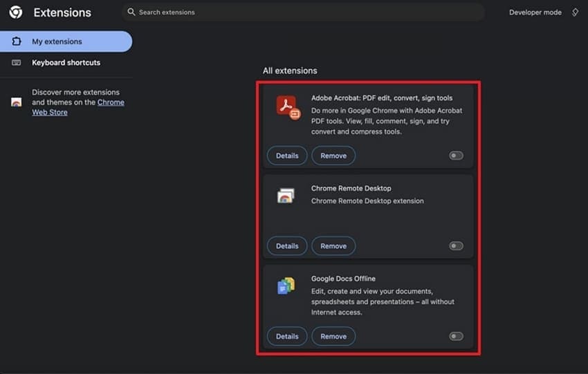The width and height of the screenshot is (588, 374).
Task: Click the Developer mode label
Action: tap(535, 12)
